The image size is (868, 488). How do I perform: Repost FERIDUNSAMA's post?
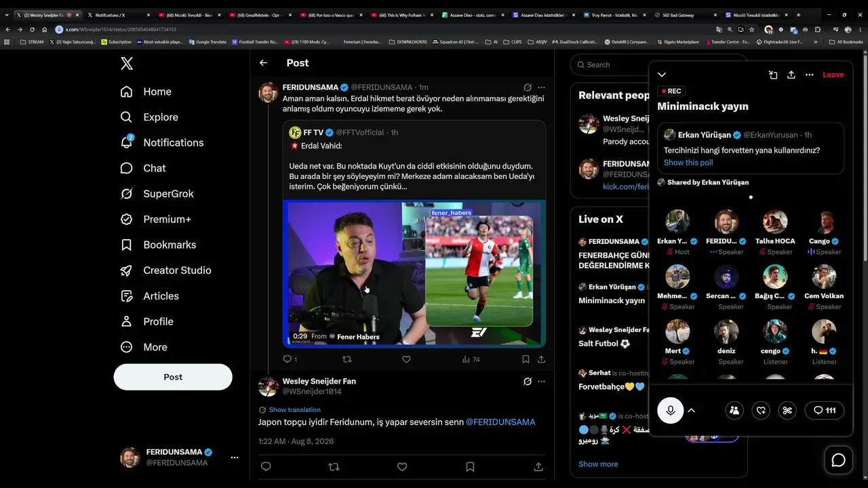pyautogui.click(x=347, y=359)
